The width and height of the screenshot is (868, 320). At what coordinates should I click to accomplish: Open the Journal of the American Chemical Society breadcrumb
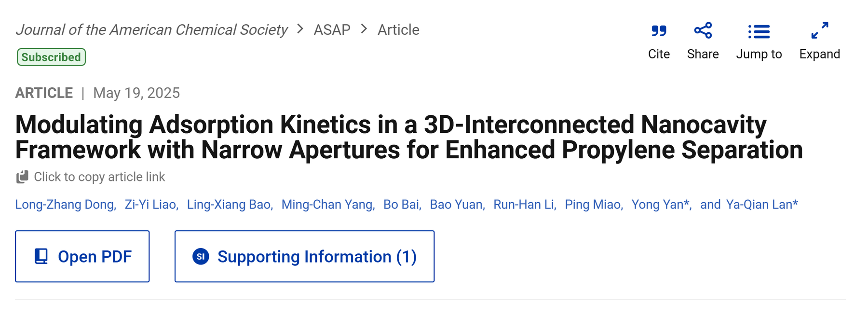[x=152, y=30]
